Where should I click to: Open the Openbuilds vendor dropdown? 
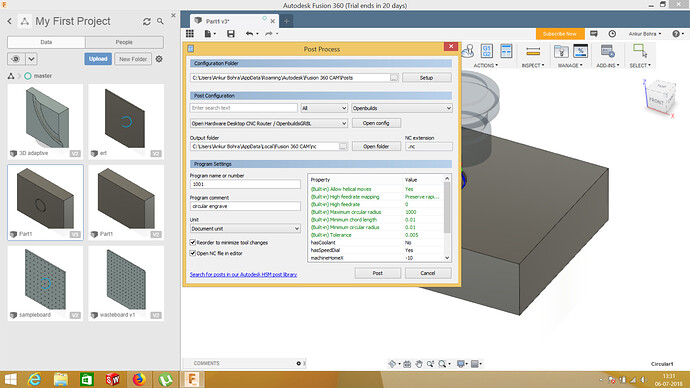(x=402, y=108)
